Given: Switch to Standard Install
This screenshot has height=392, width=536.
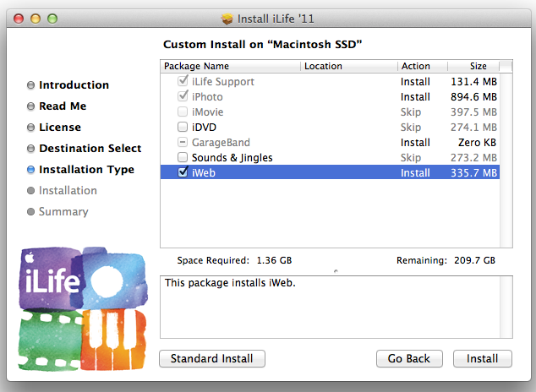Looking at the screenshot, I should [212, 358].
